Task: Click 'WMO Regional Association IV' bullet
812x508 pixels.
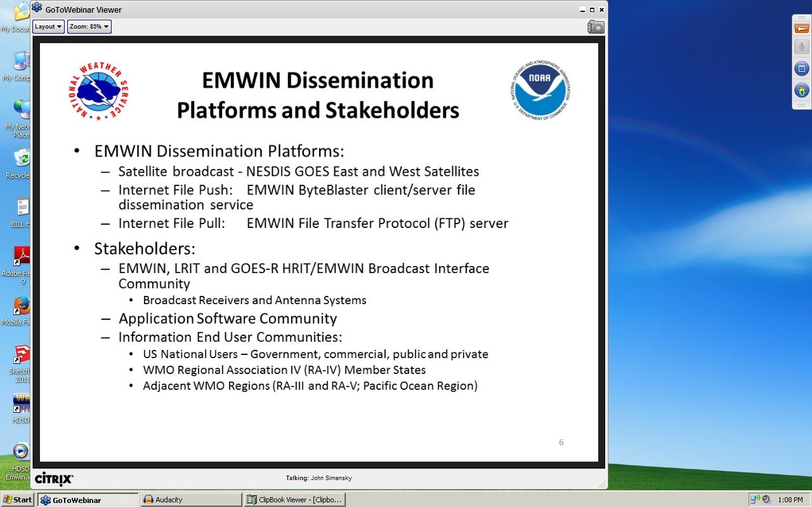Action: [x=284, y=370]
